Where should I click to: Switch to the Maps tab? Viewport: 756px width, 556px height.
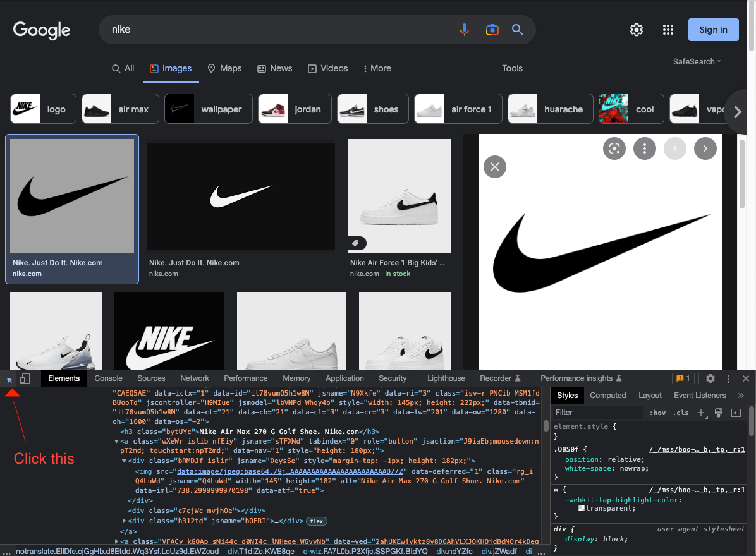(224, 68)
